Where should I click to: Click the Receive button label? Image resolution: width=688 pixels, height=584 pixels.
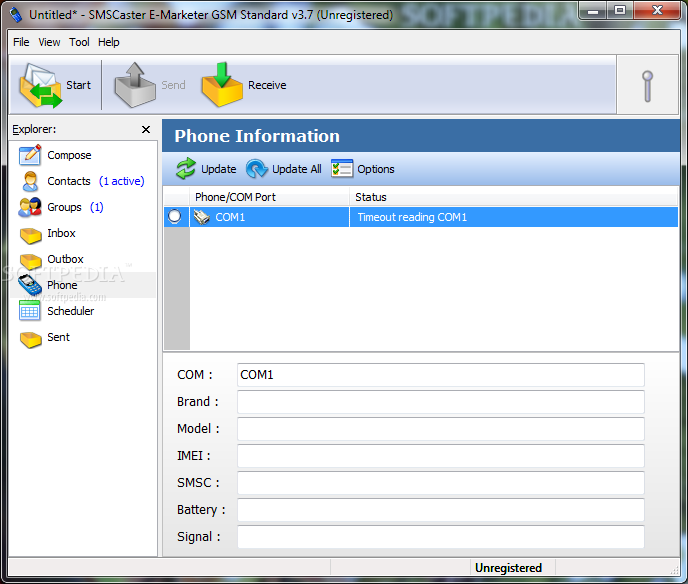pyautogui.click(x=267, y=85)
